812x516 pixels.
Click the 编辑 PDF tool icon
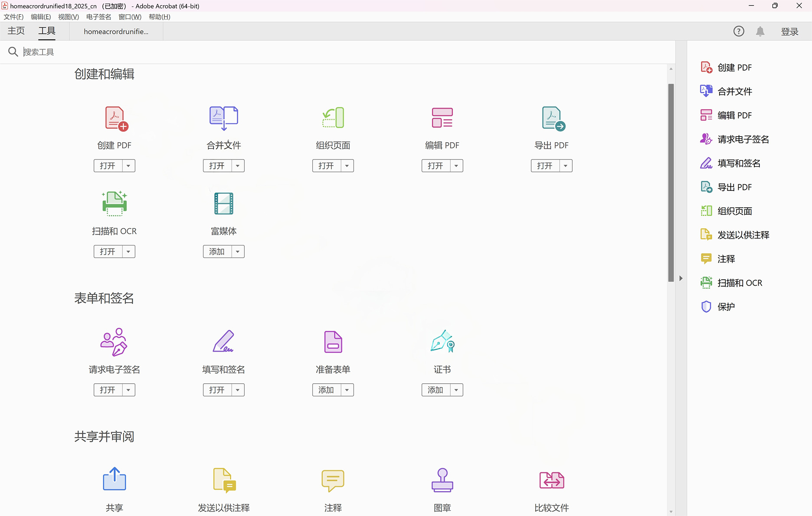click(442, 118)
